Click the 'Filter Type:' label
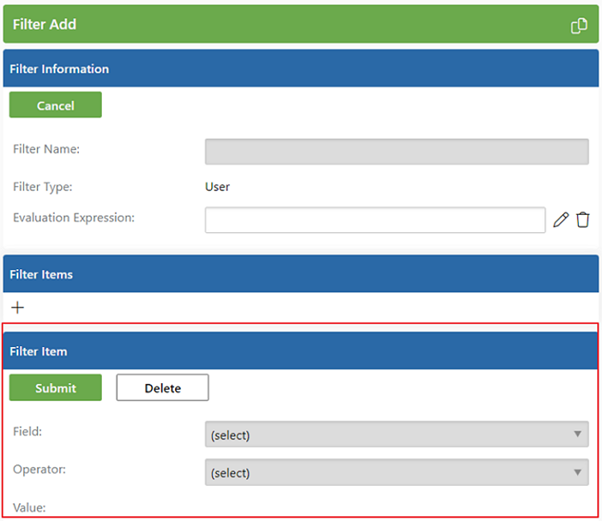Screen dimensions: 602x521 point(43,187)
